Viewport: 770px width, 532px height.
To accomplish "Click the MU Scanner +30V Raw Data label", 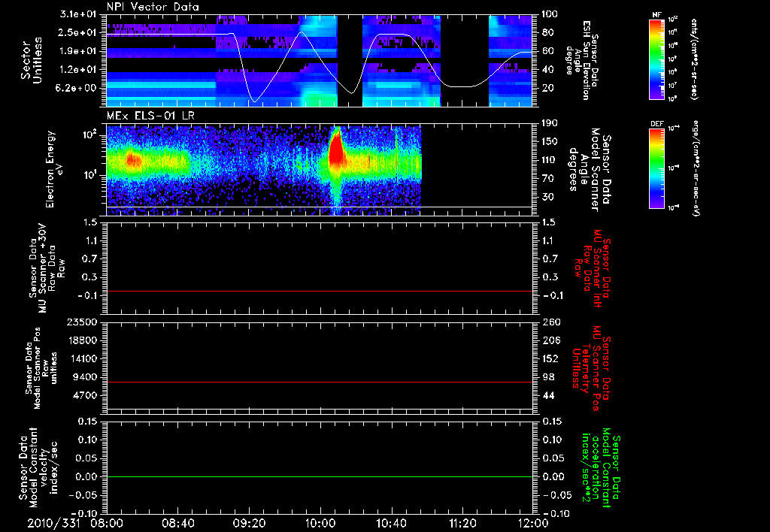I will 47,268.
